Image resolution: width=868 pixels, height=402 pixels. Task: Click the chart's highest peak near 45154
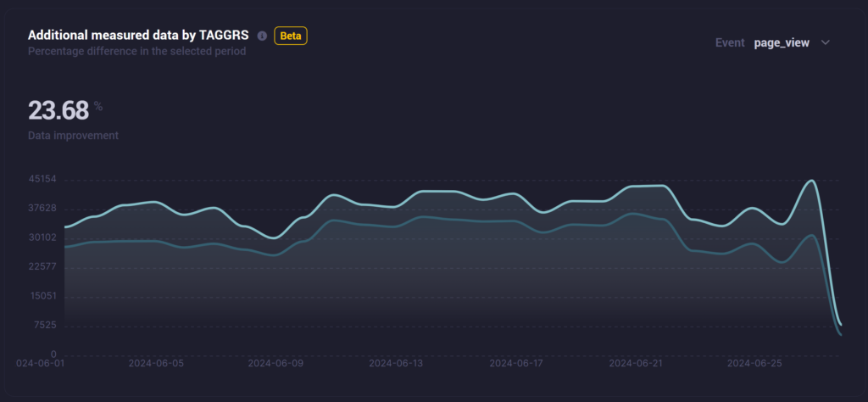point(811,181)
